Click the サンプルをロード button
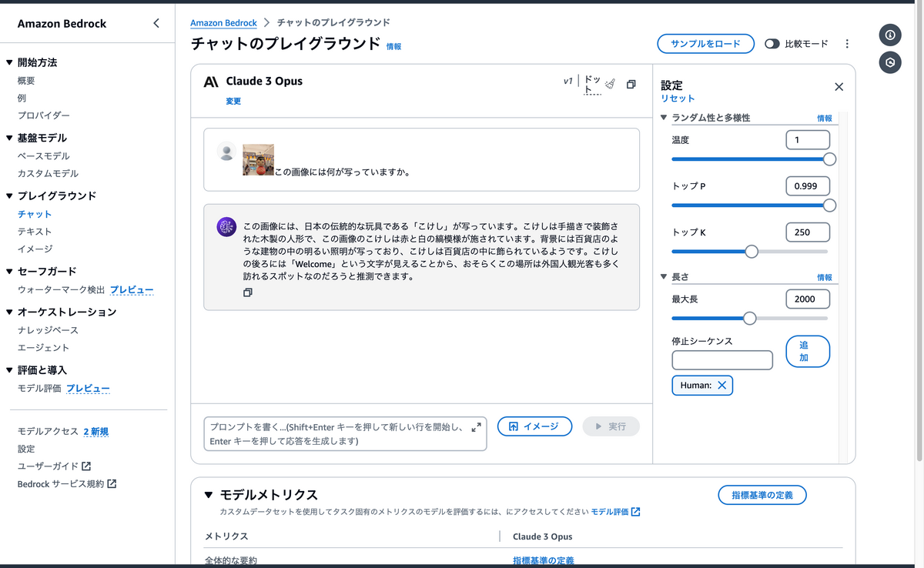924x568 pixels. [705, 44]
